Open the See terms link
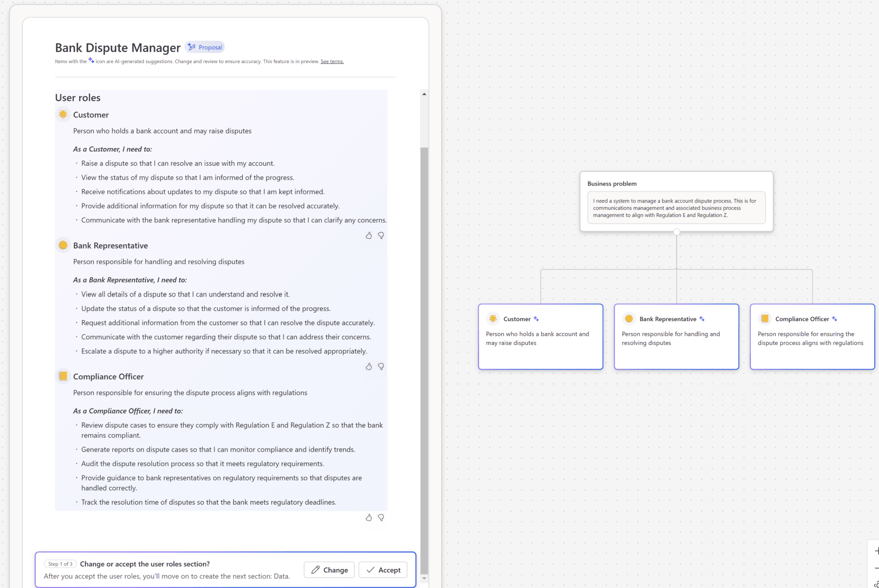The width and height of the screenshot is (879, 588). 331,61
